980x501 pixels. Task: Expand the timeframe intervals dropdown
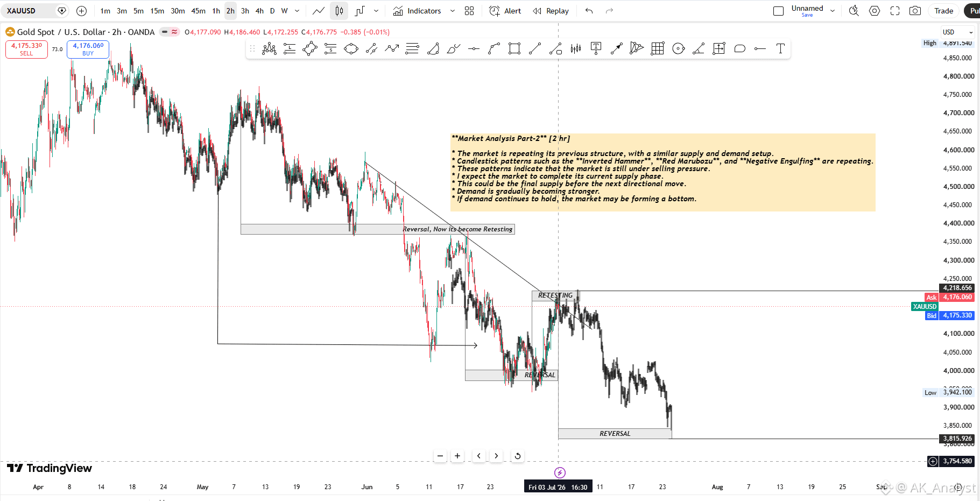(x=297, y=11)
